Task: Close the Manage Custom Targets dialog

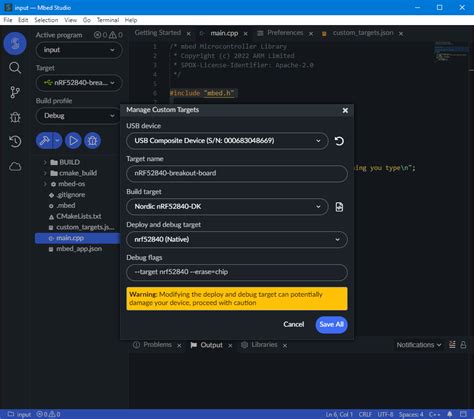Action: [345, 110]
